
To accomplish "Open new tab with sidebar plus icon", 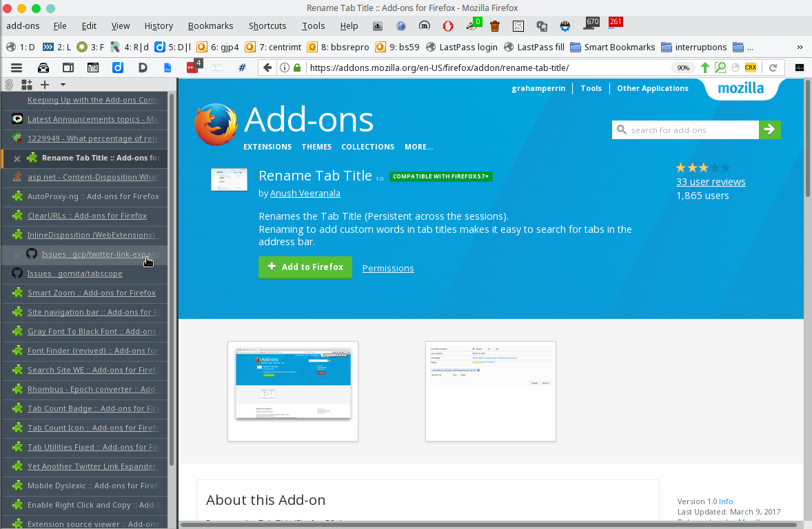I will point(45,84).
